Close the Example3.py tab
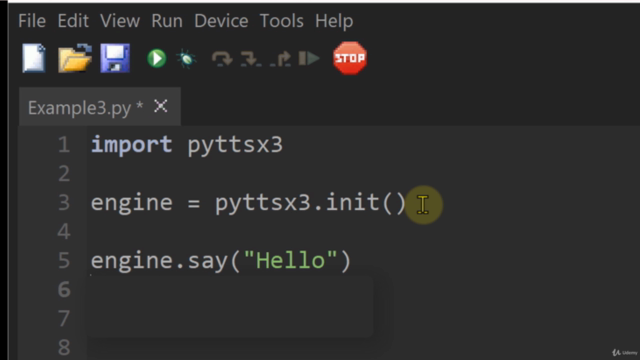 tap(161, 107)
